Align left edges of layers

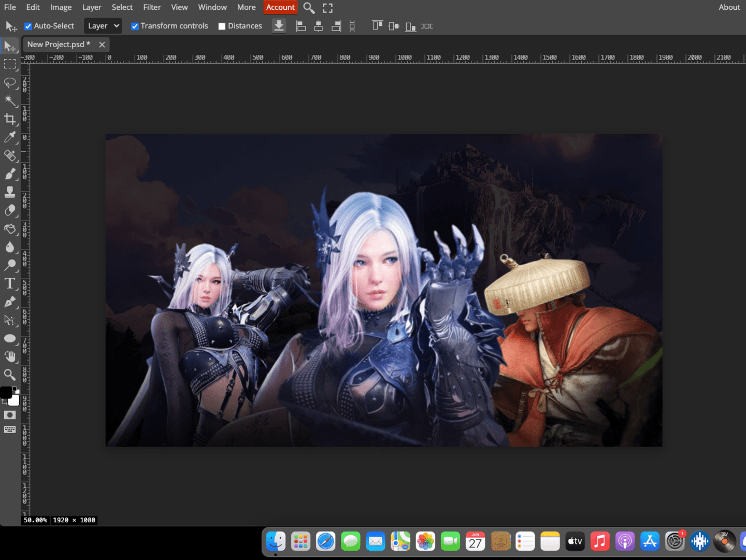click(300, 26)
